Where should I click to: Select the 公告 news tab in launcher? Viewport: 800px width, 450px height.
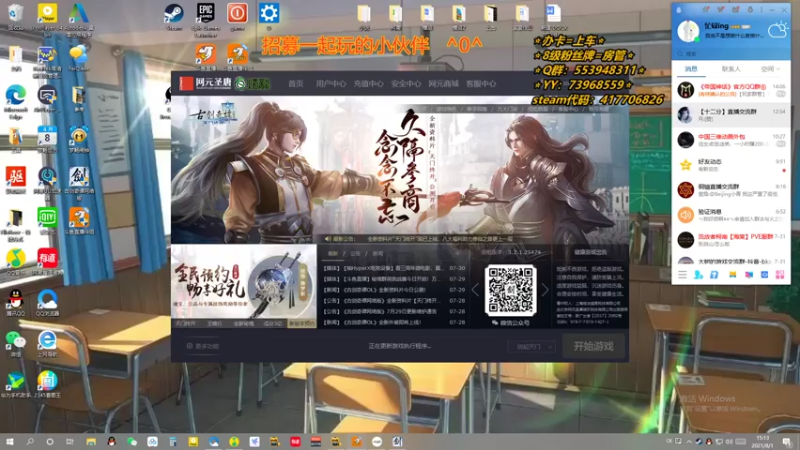[x=355, y=254]
